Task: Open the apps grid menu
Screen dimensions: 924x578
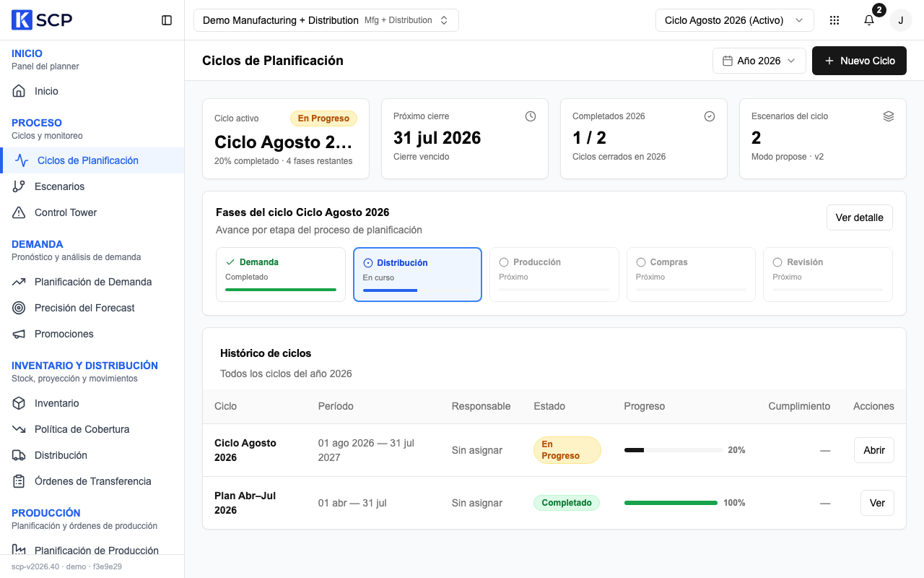Action: (x=834, y=20)
